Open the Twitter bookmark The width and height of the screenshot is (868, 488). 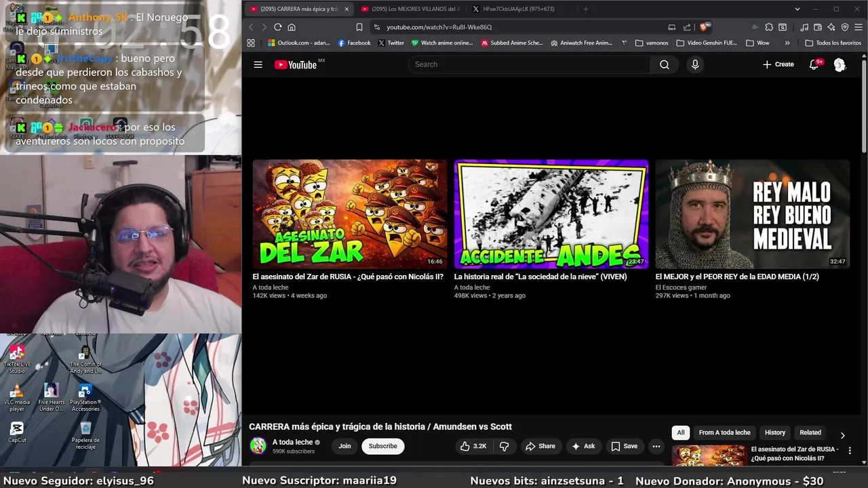[x=391, y=43]
